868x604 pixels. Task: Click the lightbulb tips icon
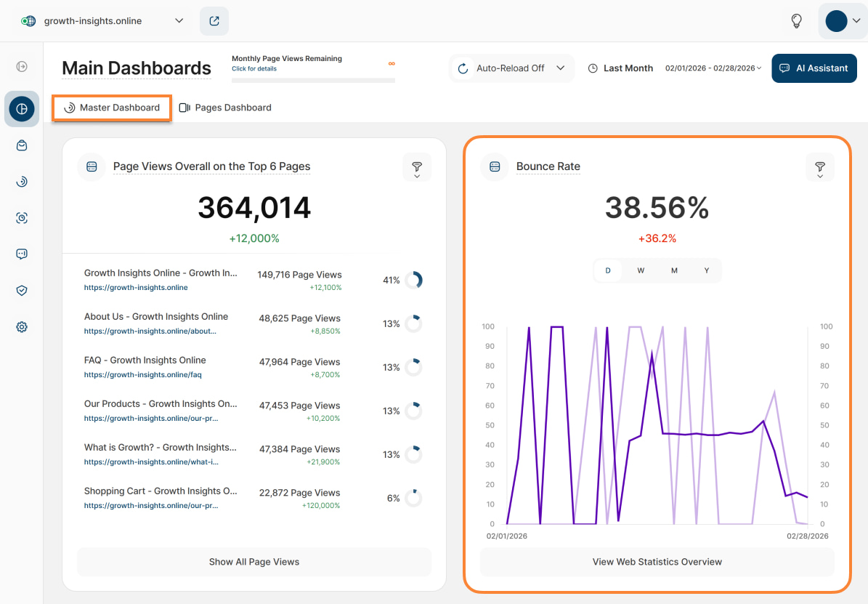(796, 21)
